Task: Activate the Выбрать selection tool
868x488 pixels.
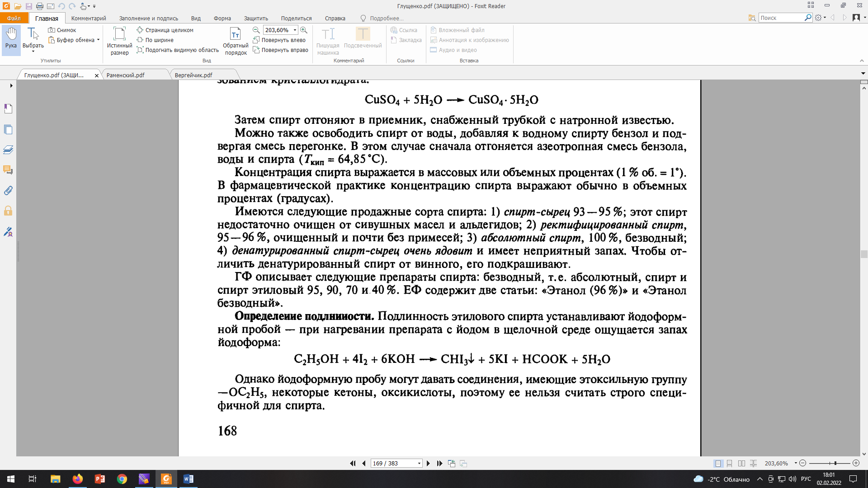Action: pos(33,39)
